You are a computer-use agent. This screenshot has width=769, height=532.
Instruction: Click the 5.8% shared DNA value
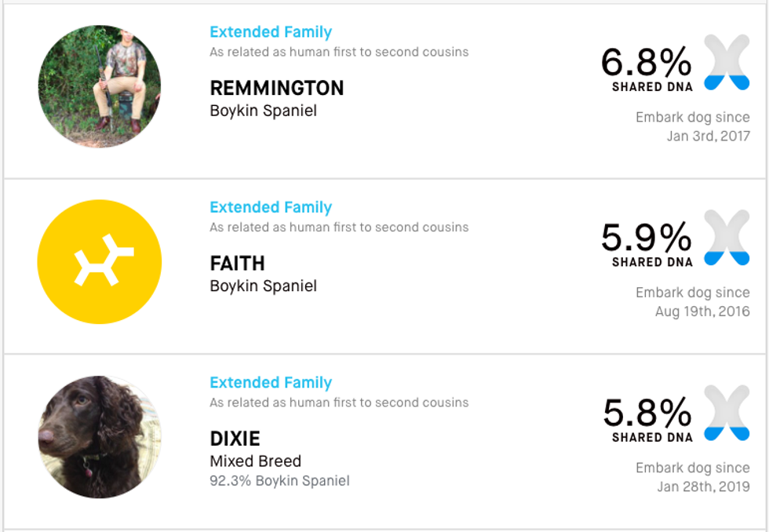click(647, 413)
